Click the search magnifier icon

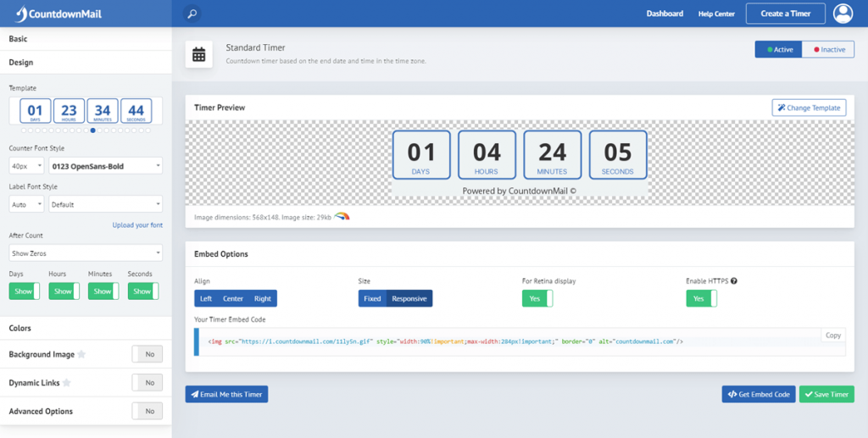point(192,14)
